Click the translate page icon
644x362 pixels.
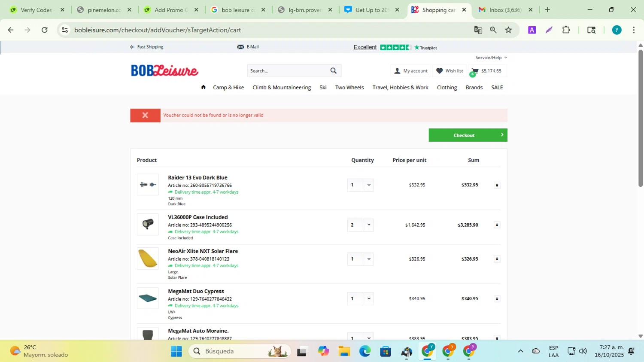[478, 30]
